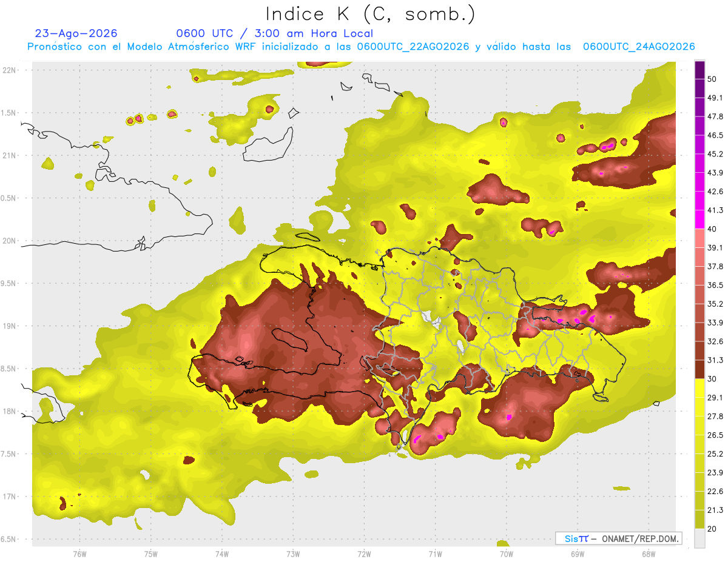728x562 pixels.
Task: Click the colorbar value '35.2'
Action: pos(715,304)
